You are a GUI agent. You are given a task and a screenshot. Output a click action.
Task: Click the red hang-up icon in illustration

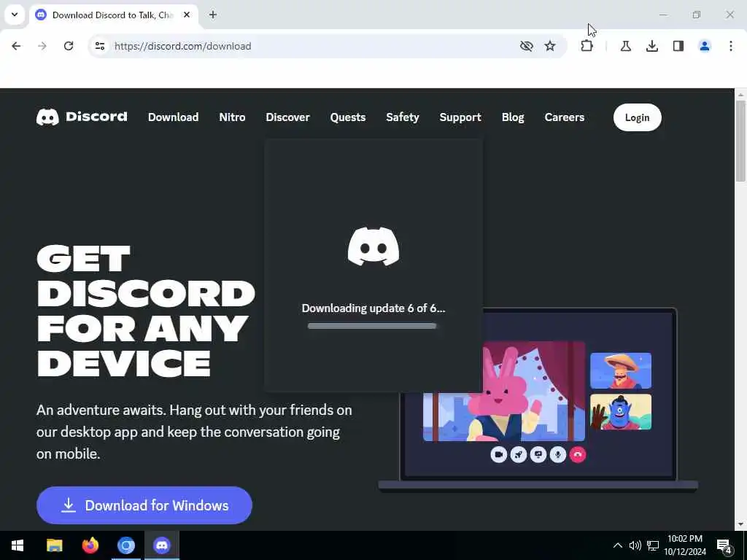[x=578, y=455]
